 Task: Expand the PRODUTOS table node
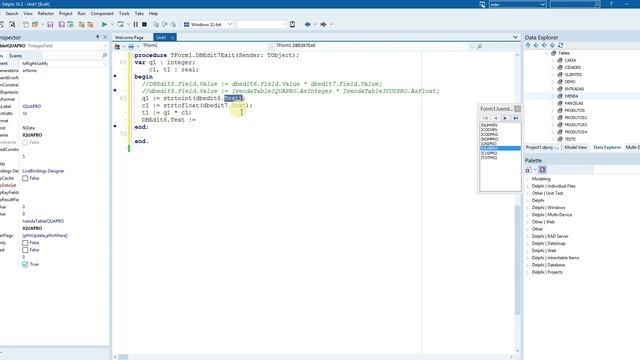[x=553, y=110]
